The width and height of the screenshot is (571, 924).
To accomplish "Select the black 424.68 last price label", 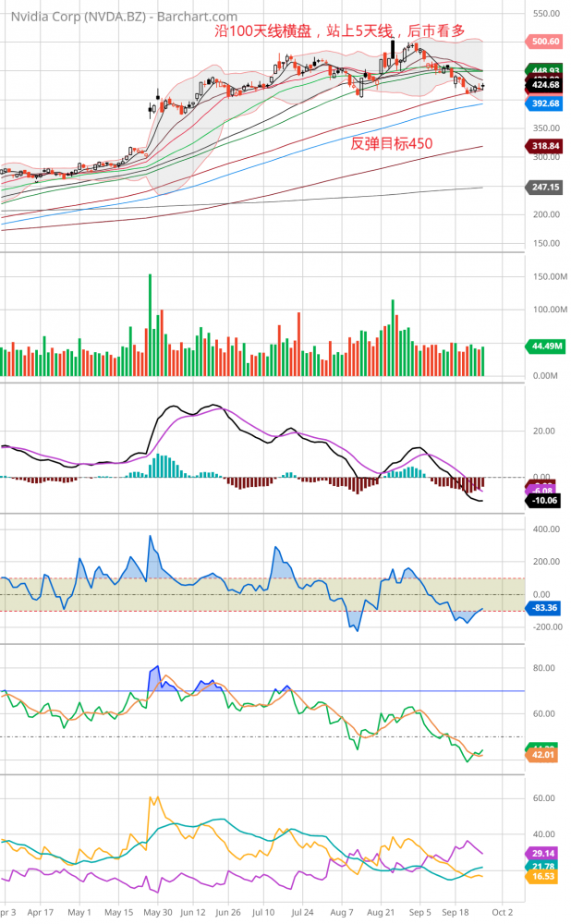I will 547,85.
